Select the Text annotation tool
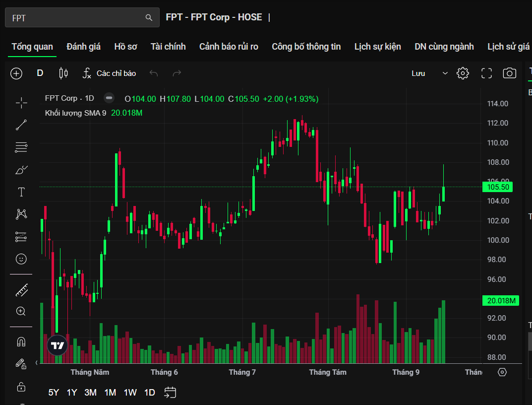The height and width of the screenshot is (405, 532). point(21,192)
